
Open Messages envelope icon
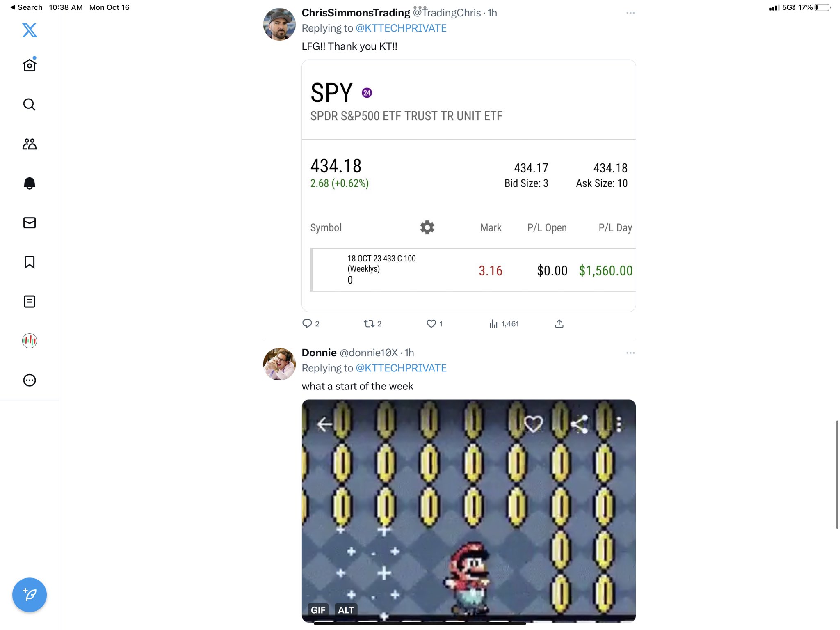pyautogui.click(x=30, y=222)
